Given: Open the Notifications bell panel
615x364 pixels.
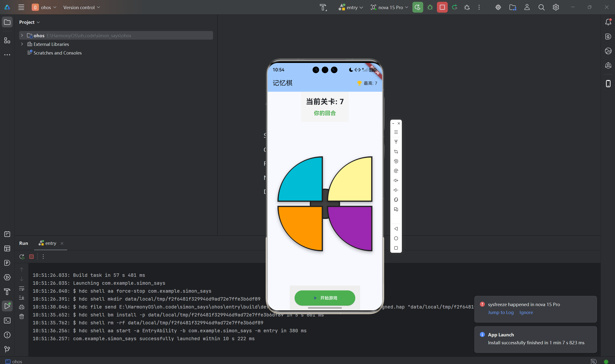Looking at the screenshot, I should pyautogui.click(x=608, y=22).
